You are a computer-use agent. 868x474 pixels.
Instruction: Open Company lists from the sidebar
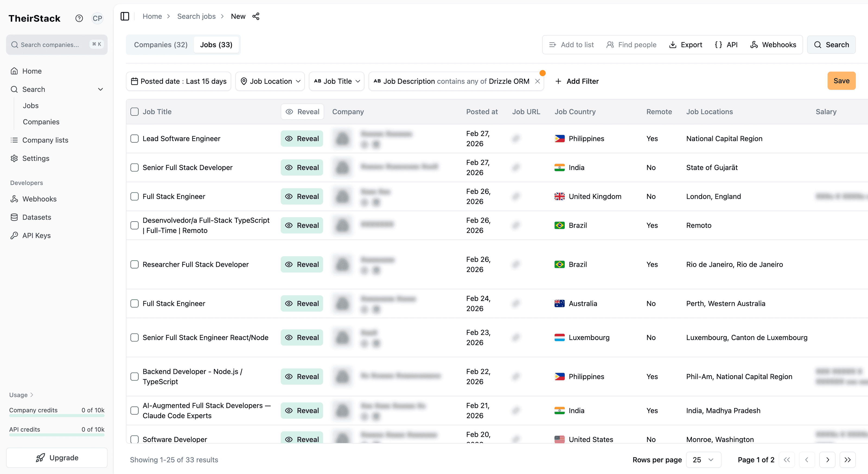(46, 140)
